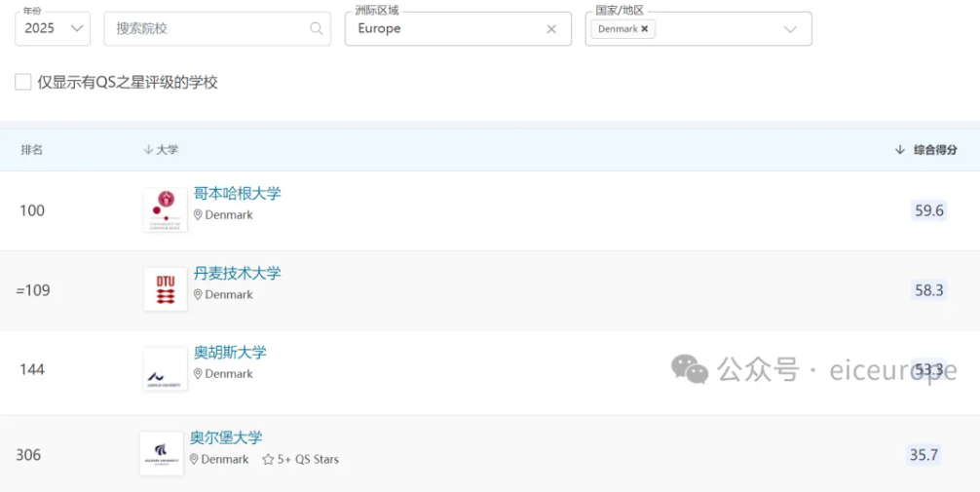
Task: Click the location pin for 奥胡斯大学
Action: tap(198, 374)
